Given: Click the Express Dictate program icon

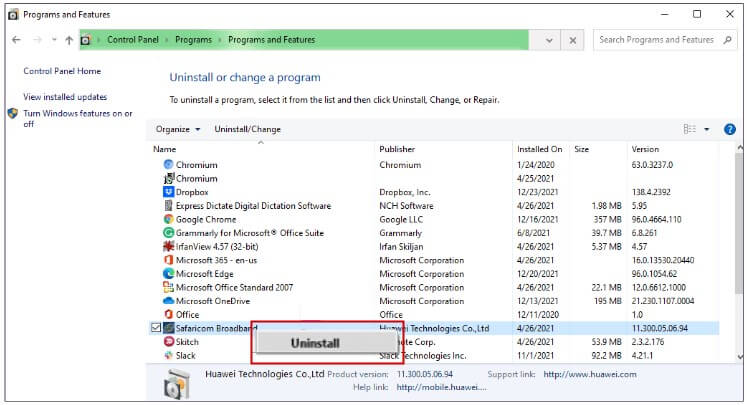Looking at the screenshot, I should point(168,205).
